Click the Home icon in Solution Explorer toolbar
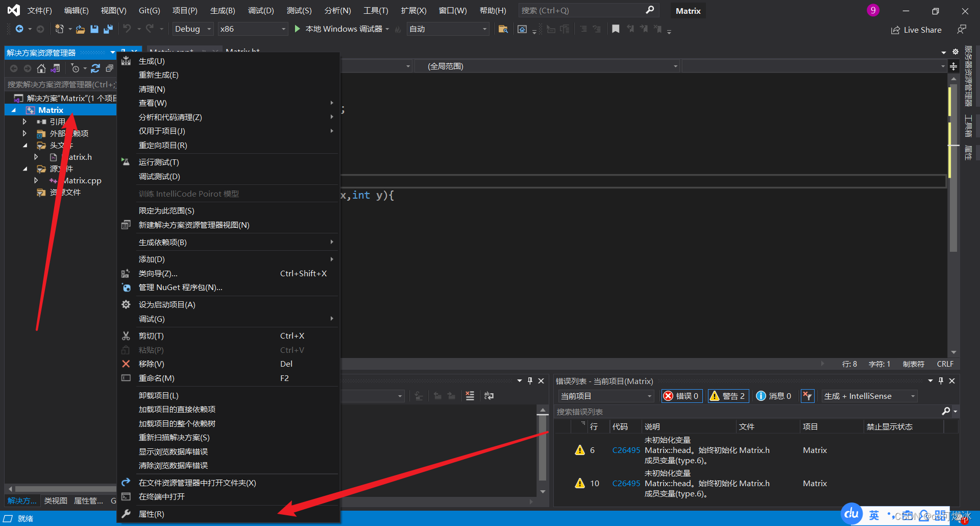Image resolution: width=980 pixels, height=526 pixels. [41, 68]
